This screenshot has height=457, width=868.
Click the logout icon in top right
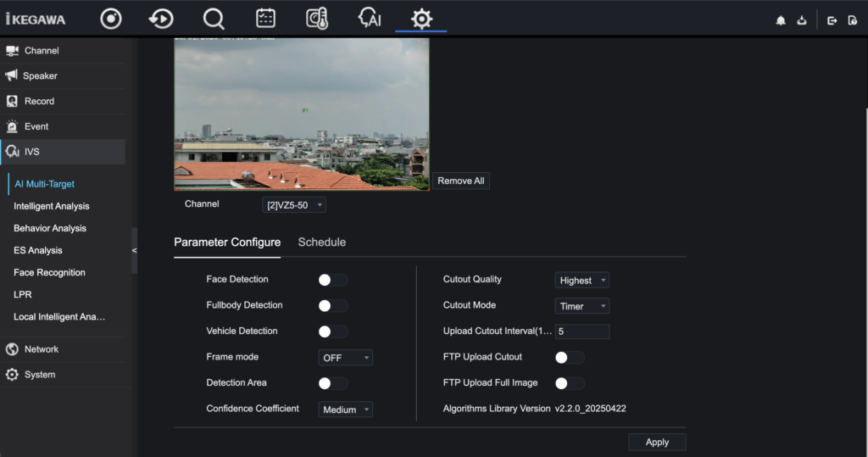pos(832,20)
